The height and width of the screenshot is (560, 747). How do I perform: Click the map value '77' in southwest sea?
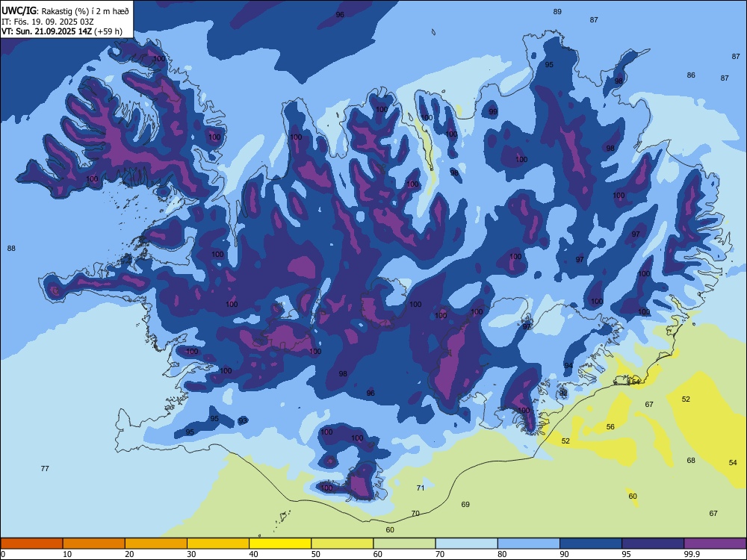click(45, 469)
